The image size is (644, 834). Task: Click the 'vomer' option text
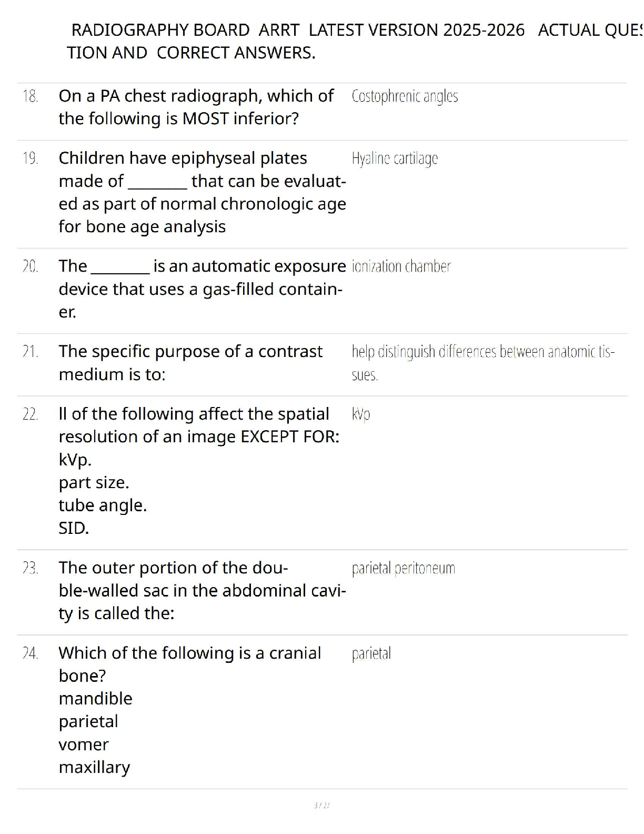coord(84,745)
